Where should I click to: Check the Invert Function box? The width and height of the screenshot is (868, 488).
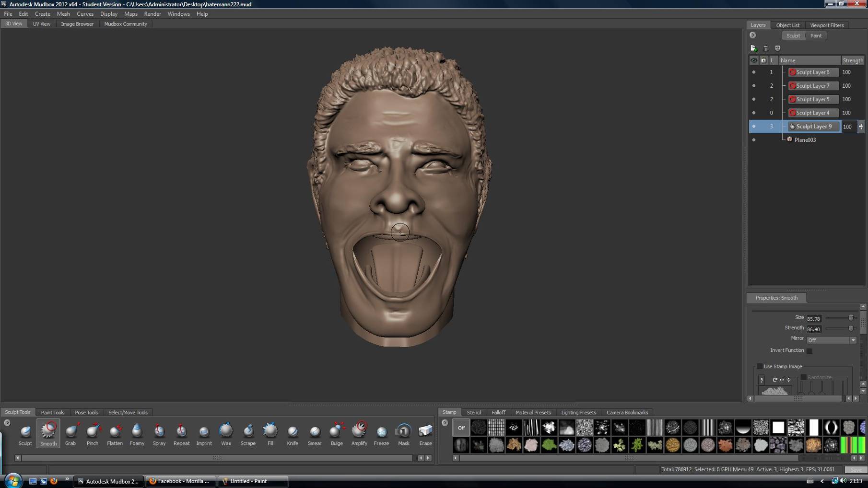(809, 351)
